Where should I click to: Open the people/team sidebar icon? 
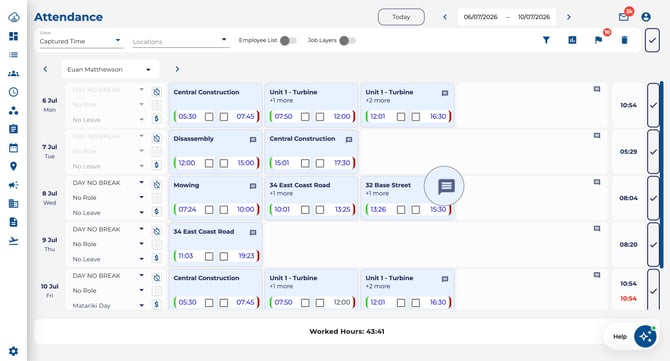13,73
